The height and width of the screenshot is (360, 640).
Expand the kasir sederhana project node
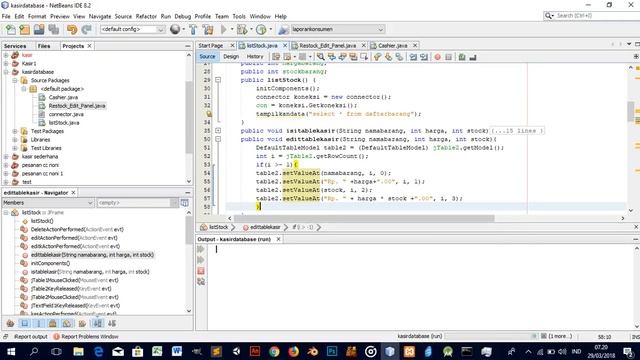tap(6, 157)
